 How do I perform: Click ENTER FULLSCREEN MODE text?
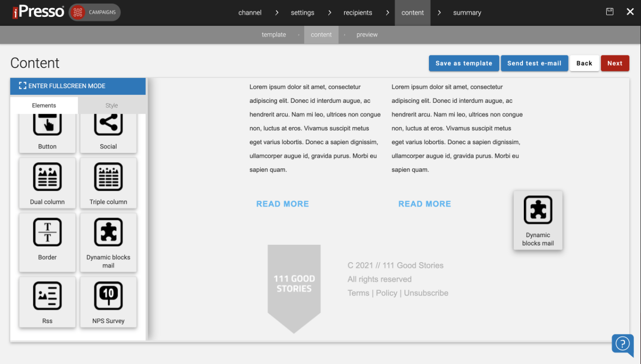pos(67,86)
